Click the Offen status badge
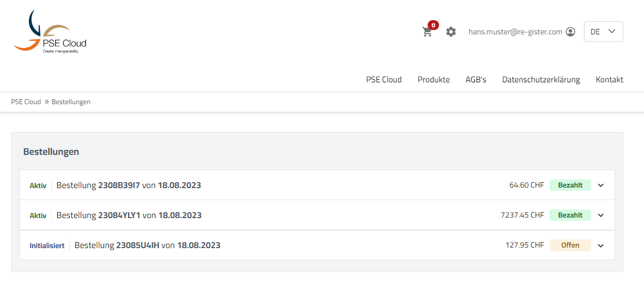 click(570, 245)
